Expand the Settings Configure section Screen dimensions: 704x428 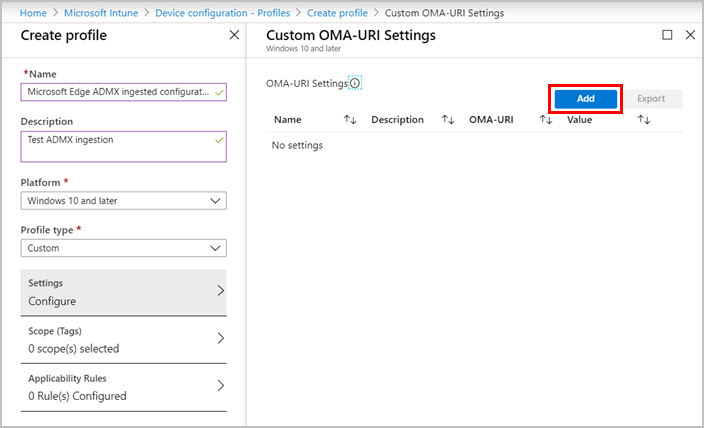coord(123,292)
